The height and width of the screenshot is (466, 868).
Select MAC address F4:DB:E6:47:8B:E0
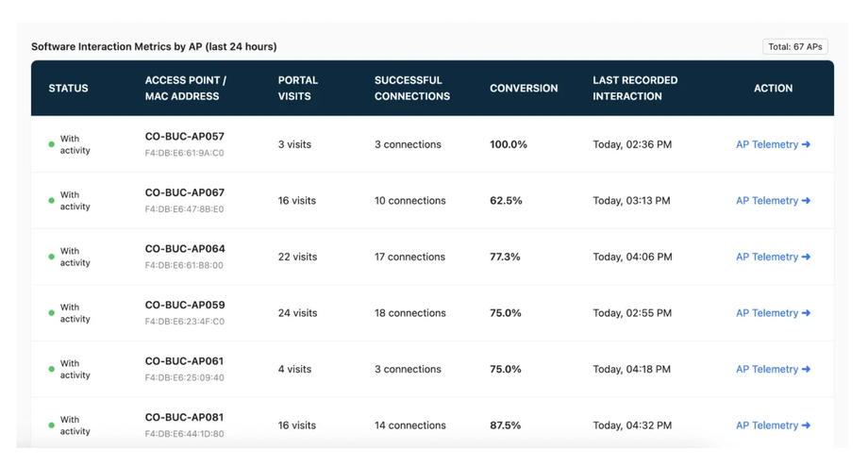184,209
